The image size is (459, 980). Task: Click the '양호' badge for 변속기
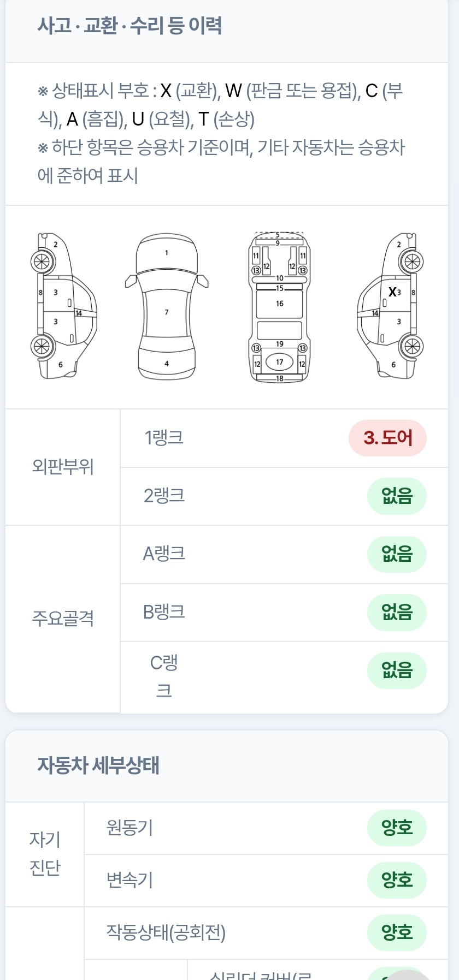tap(397, 880)
